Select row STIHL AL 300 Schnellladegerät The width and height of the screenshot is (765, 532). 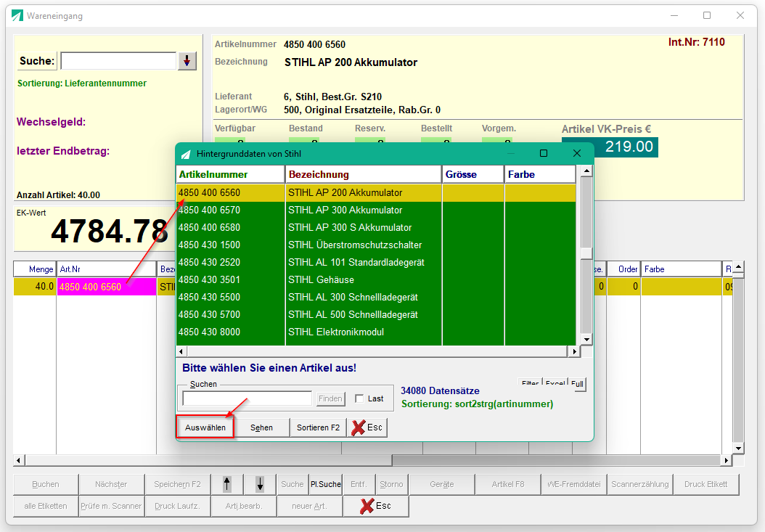coord(376,298)
